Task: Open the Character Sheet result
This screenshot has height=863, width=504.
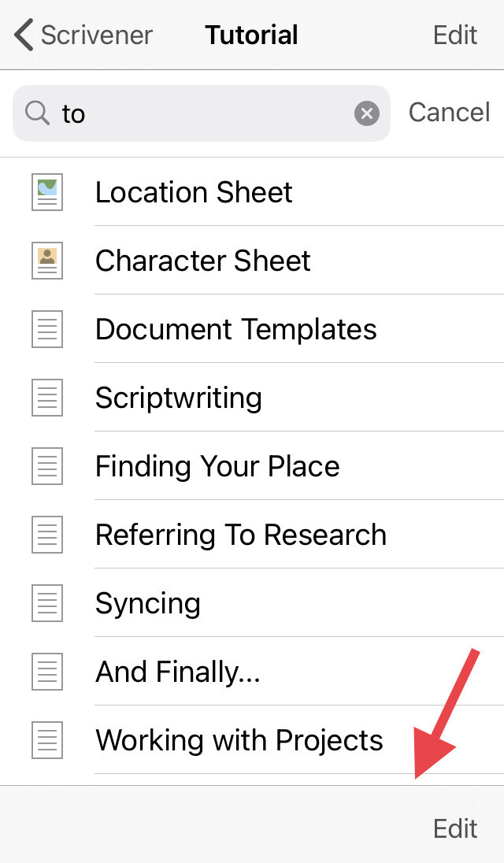Action: (x=252, y=261)
